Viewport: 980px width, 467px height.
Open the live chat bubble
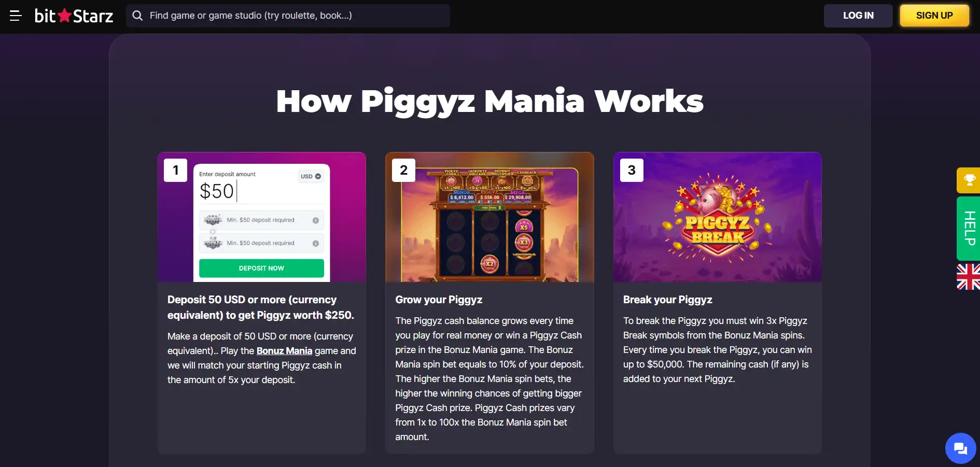pyautogui.click(x=960, y=448)
